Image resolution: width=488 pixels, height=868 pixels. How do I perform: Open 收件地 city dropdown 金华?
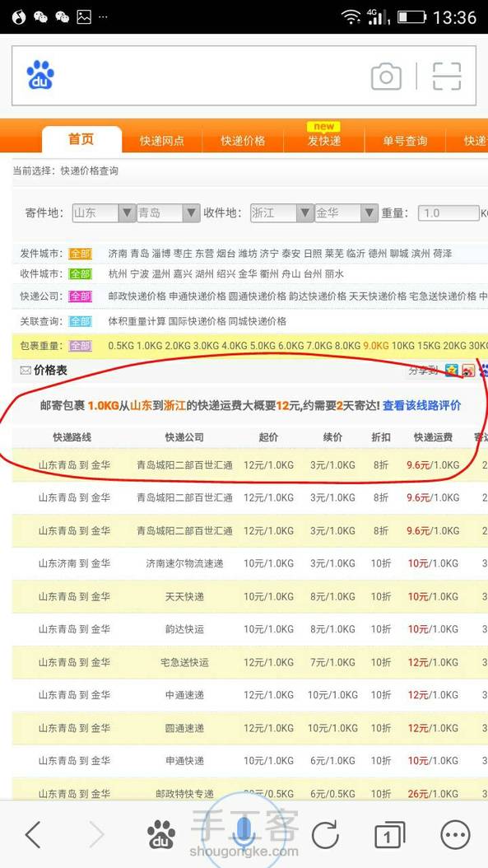[x=346, y=213]
